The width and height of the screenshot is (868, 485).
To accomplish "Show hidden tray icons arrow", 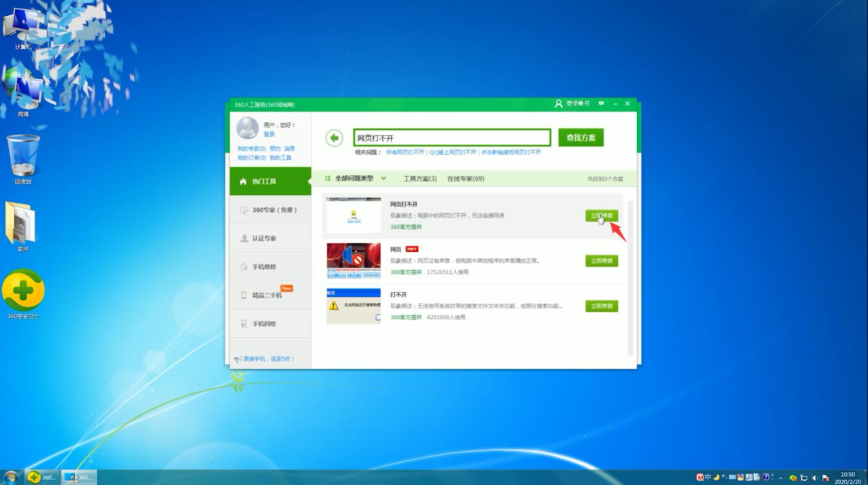I will point(781,478).
